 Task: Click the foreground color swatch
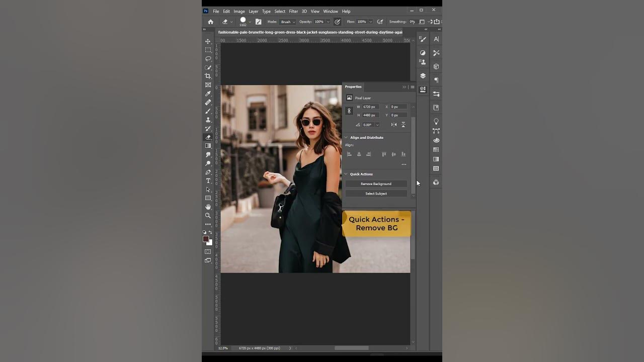coord(206,239)
